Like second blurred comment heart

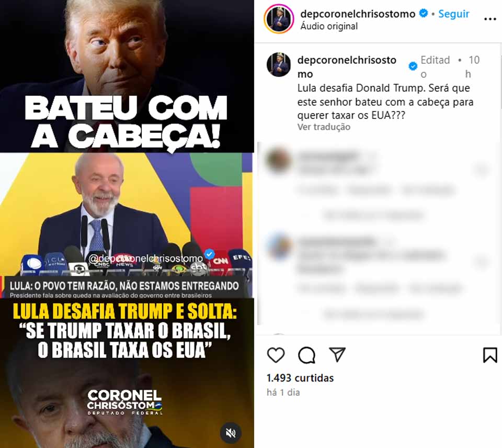point(482,262)
